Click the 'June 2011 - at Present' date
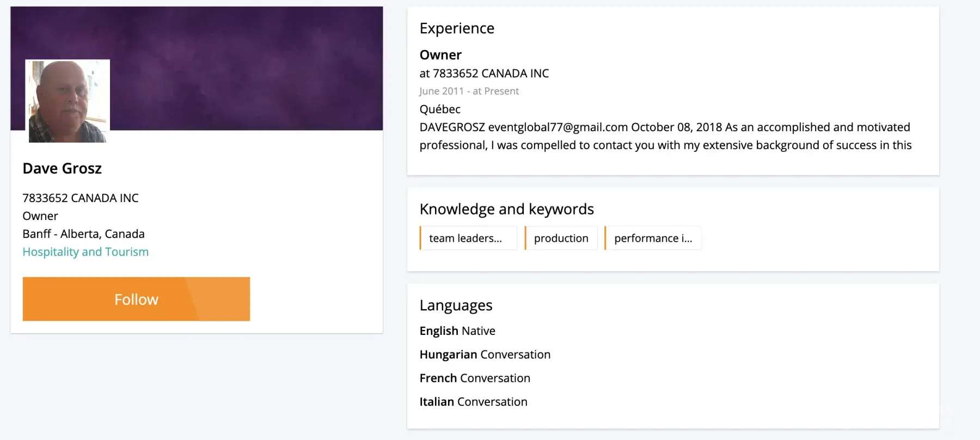This screenshot has height=440, width=980. 469,91
